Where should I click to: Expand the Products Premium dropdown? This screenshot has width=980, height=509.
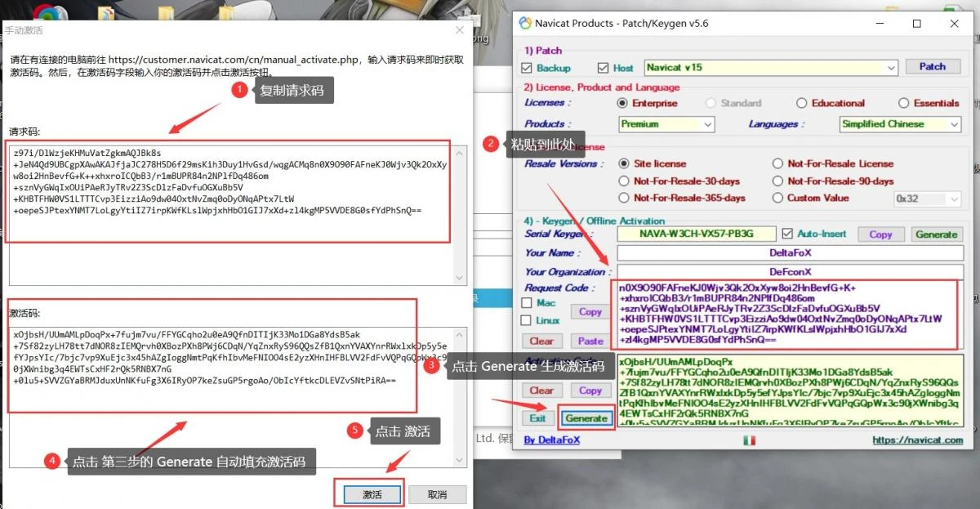click(666, 124)
